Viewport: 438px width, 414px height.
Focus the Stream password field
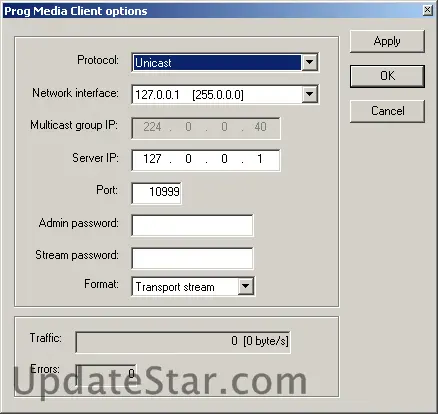(x=192, y=258)
